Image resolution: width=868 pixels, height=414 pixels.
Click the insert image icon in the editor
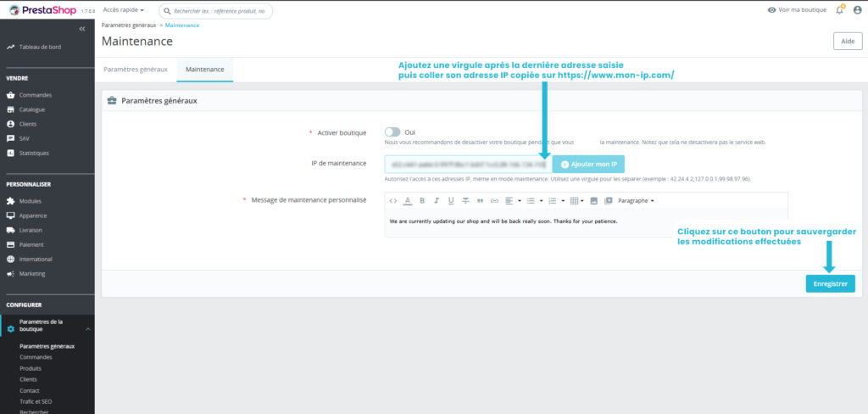(594, 200)
